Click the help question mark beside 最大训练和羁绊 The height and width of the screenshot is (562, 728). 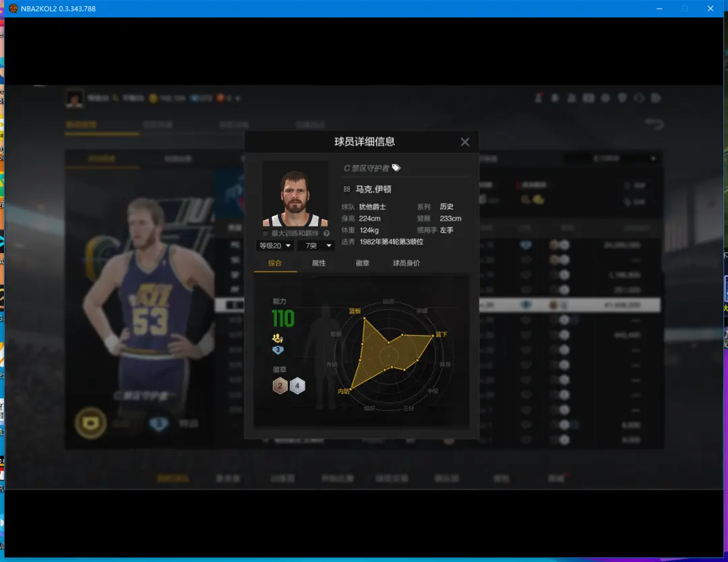[x=326, y=233]
